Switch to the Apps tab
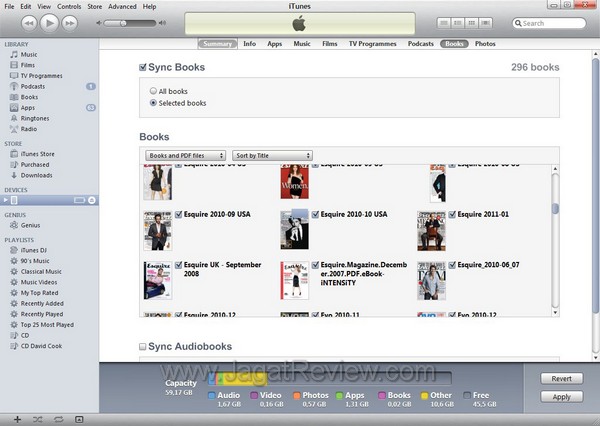Screen dimensions: 600x426 [274, 44]
